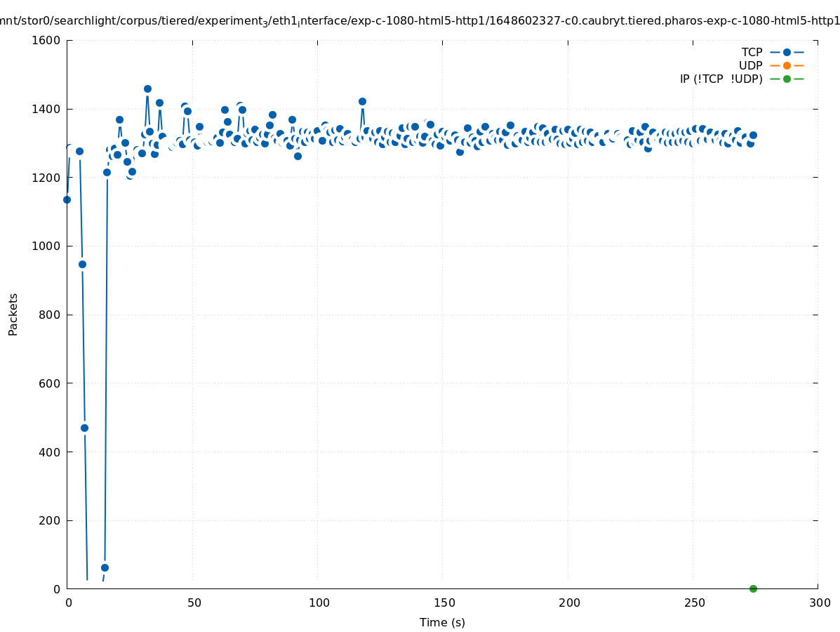Click the file path title above the chart
Image resolution: width=840 pixels, height=632 pixels.
[420, 21]
